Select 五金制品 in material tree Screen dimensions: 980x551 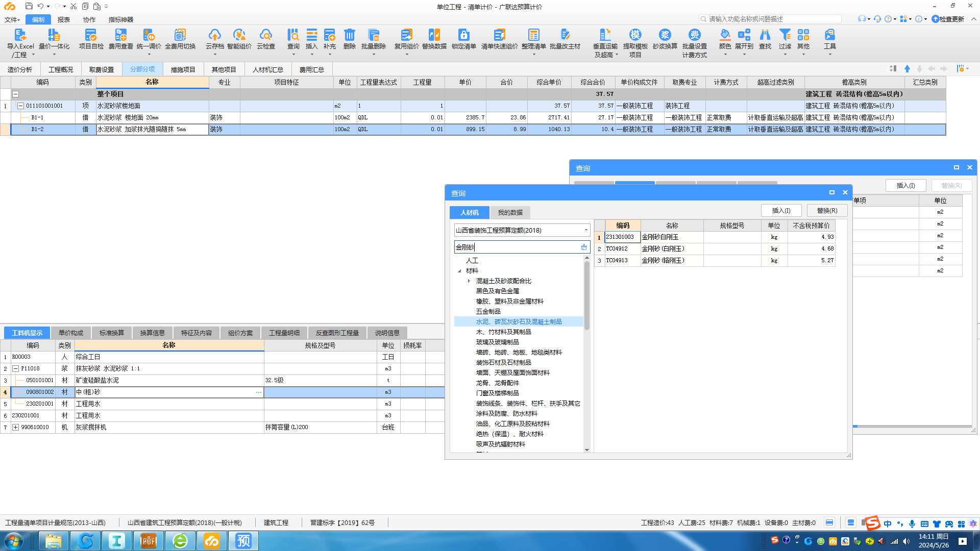[488, 311]
